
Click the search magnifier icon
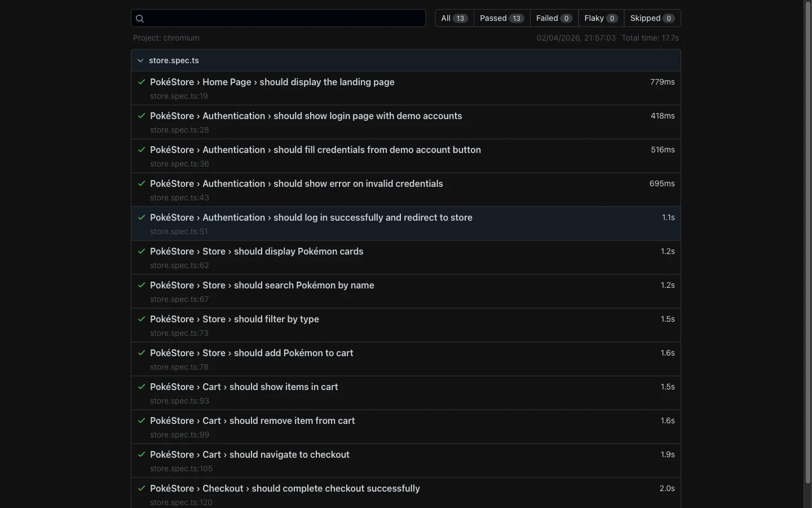coord(140,19)
